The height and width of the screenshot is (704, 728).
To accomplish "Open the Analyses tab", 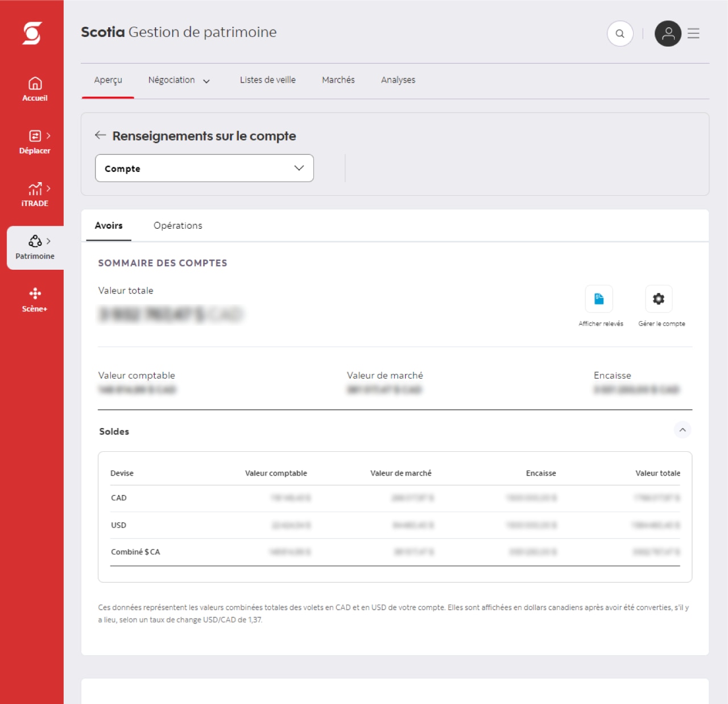I will pyautogui.click(x=398, y=80).
